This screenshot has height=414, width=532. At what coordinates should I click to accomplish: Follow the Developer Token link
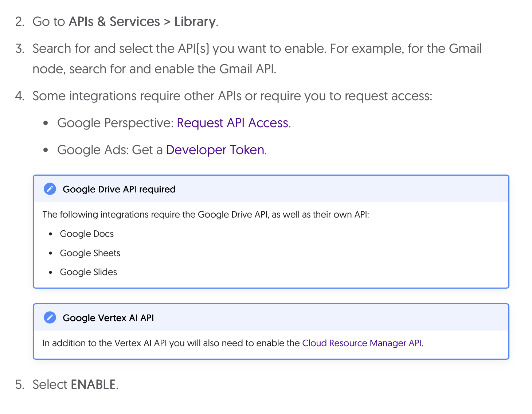(x=215, y=150)
